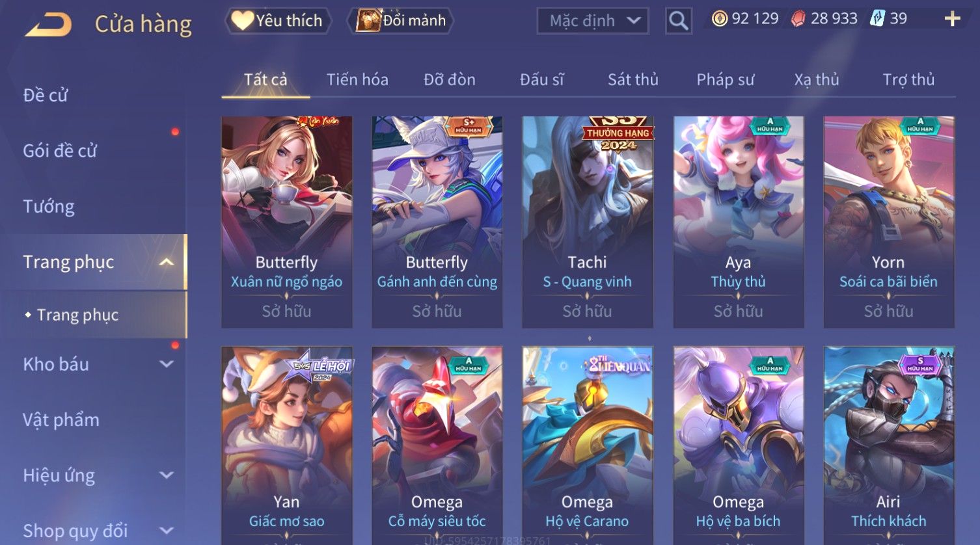Open Đổi mảnh fragment exchange chest
Screen dimensions: 980x545
[x=402, y=21]
